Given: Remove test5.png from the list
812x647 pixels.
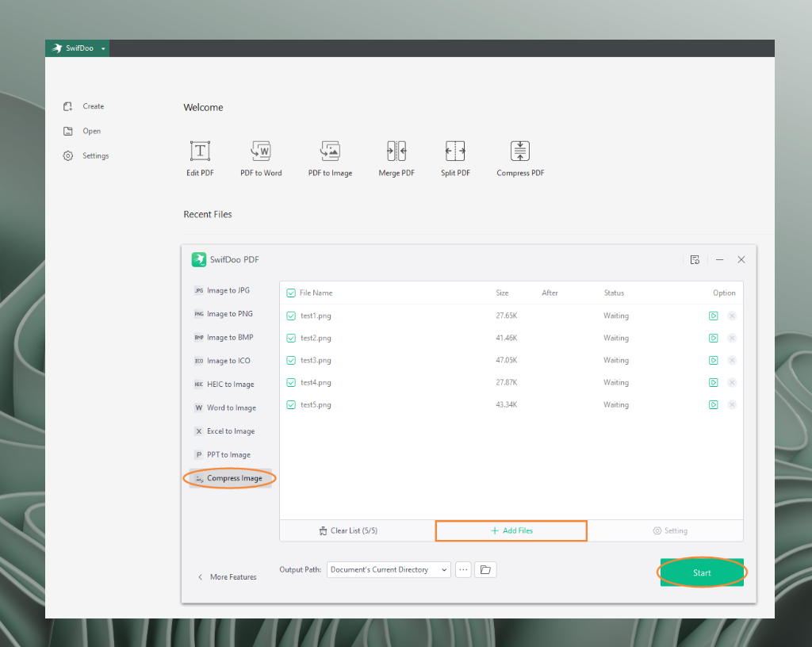Looking at the screenshot, I should click(732, 404).
